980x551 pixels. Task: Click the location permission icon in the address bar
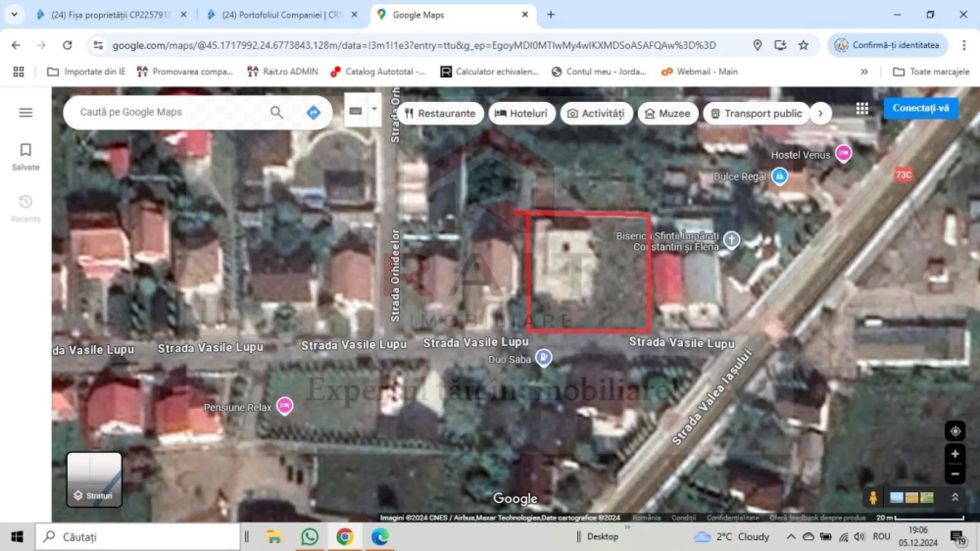tap(757, 45)
